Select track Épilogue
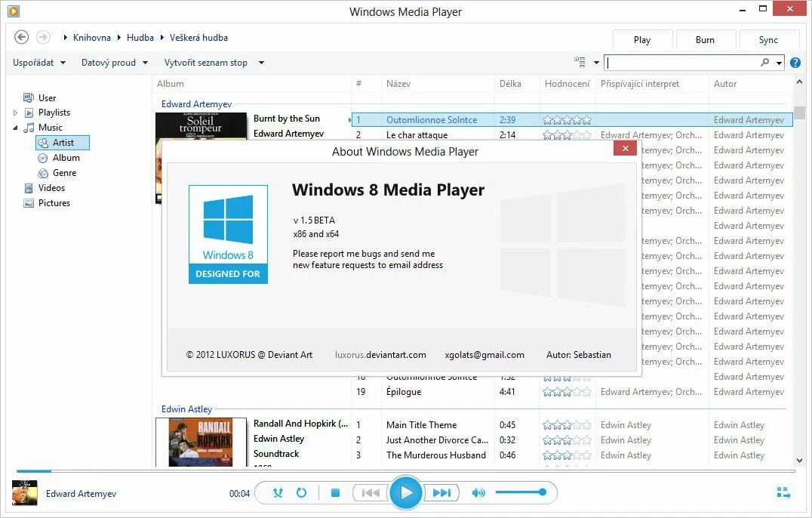Screen dimensions: 812x518 [404, 392]
